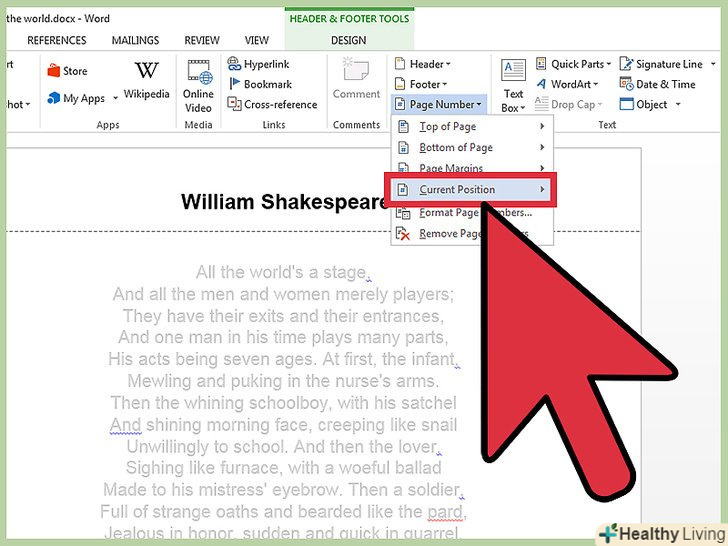Click the Page Number button label
This screenshot has height=546, width=728.
click(442, 104)
